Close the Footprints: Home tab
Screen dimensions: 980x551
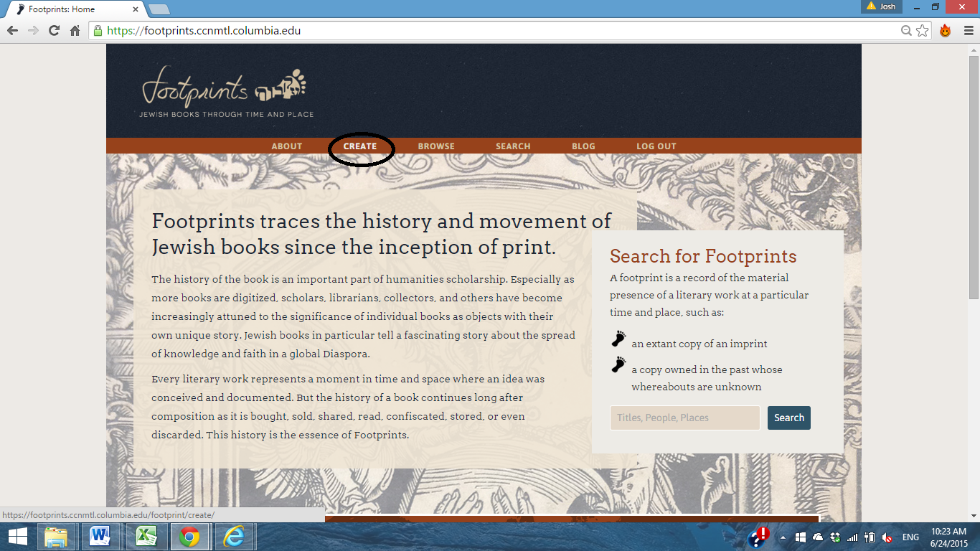tap(135, 9)
